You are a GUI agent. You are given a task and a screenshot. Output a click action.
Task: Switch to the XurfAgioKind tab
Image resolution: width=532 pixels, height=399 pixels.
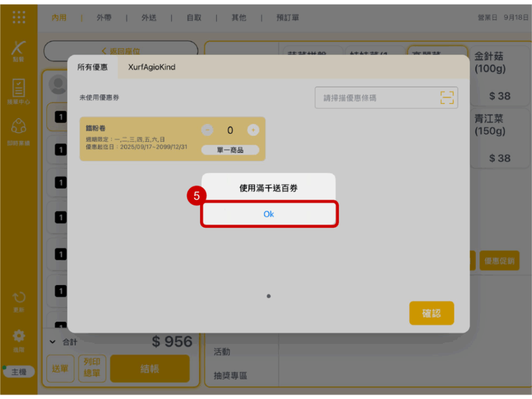tap(152, 67)
